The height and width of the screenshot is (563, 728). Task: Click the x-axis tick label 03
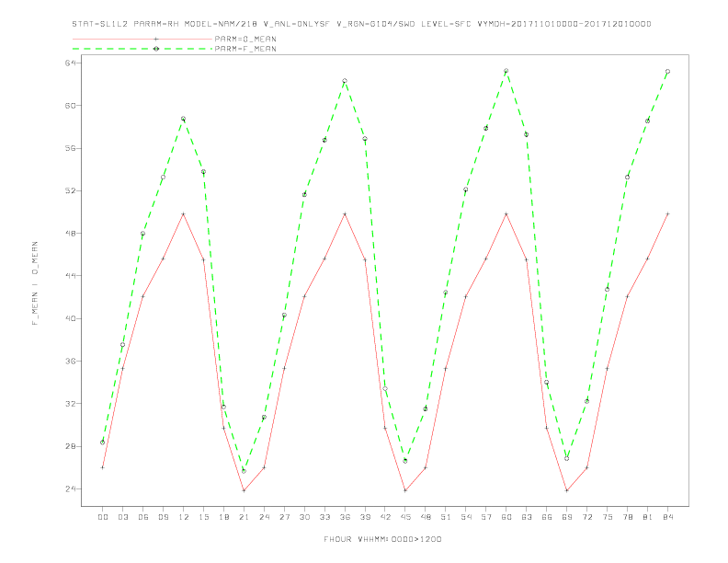tap(122, 517)
